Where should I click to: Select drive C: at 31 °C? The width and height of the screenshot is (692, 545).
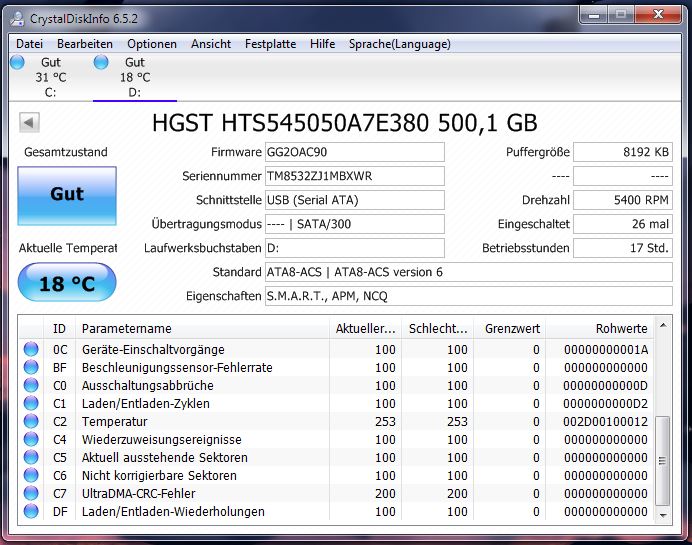[51, 77]
